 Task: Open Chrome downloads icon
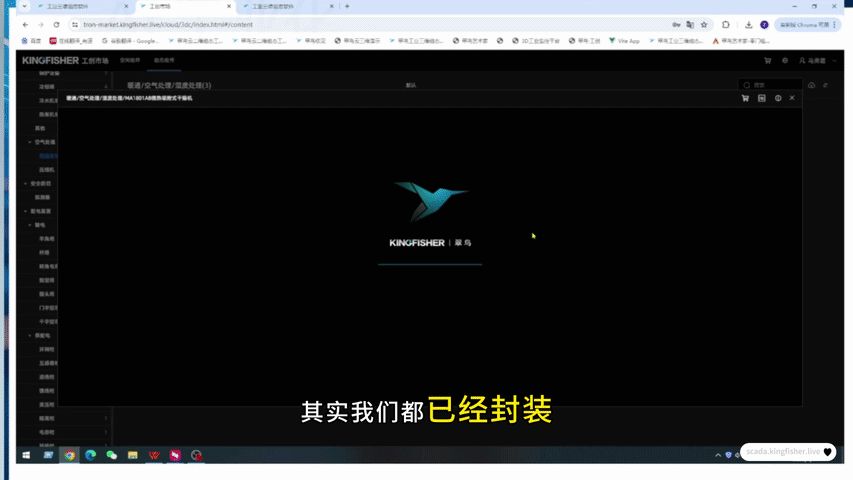point(749,24)
